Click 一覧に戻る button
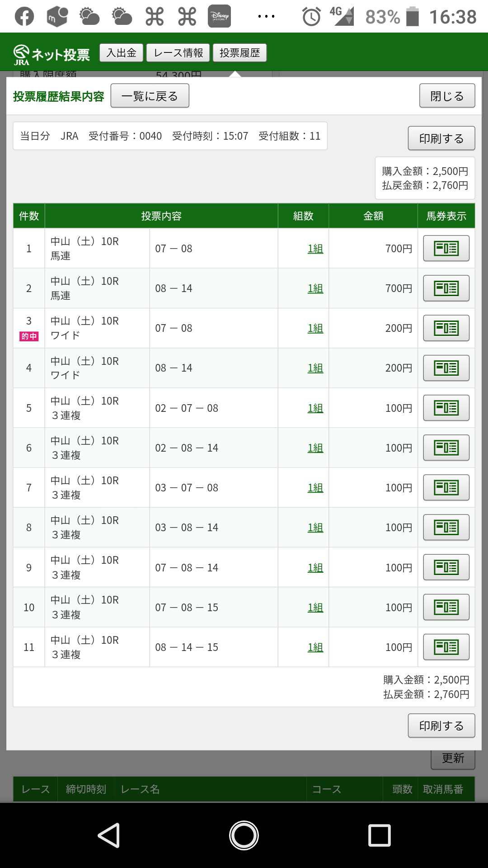 (x=150, y=96)
